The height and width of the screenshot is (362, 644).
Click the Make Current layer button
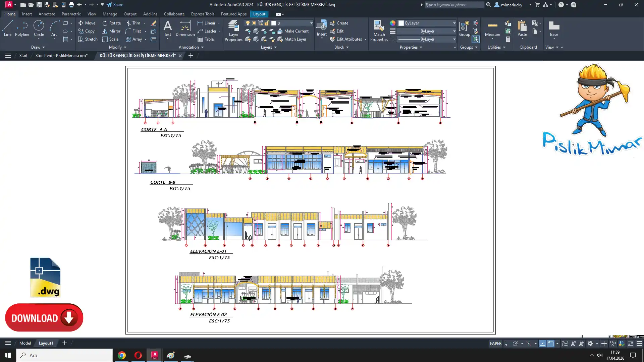[x=292, y=31]
